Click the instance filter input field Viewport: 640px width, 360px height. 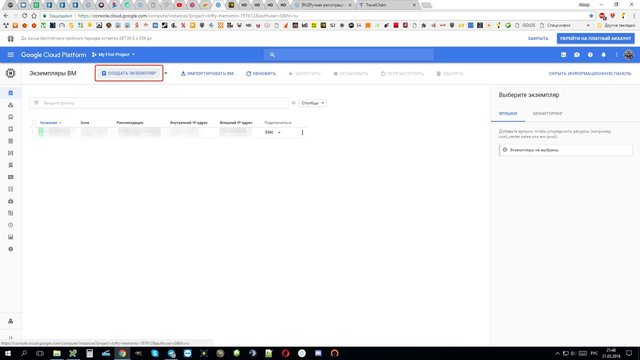click(x=159, y=103)
